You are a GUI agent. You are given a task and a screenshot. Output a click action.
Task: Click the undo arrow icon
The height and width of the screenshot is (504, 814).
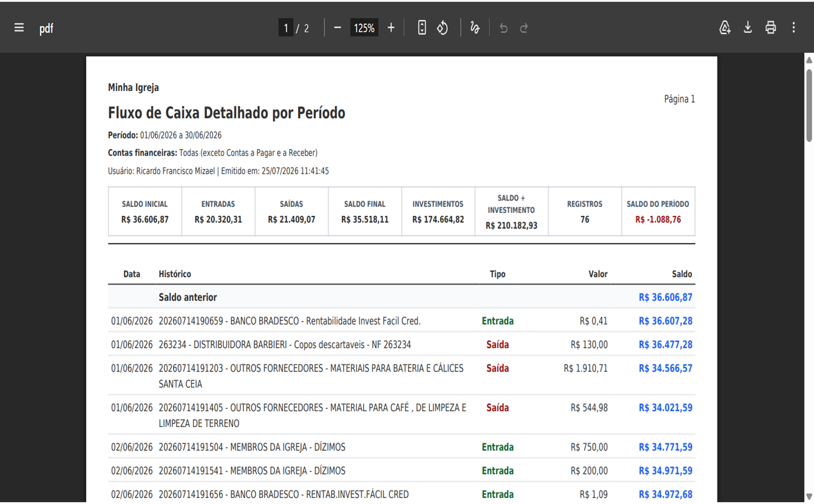click(x=503, y=28)
